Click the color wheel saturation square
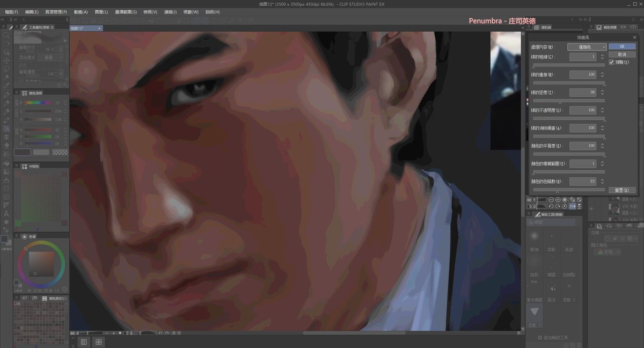Screen dimensions: 644x348 [x=41, y=264]
